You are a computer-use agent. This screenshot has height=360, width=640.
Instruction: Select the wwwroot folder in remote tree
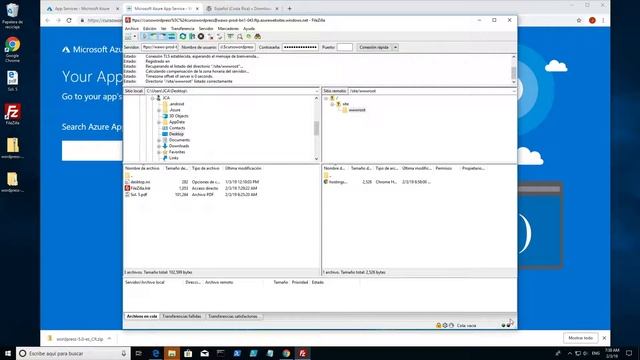click(357, 110)
